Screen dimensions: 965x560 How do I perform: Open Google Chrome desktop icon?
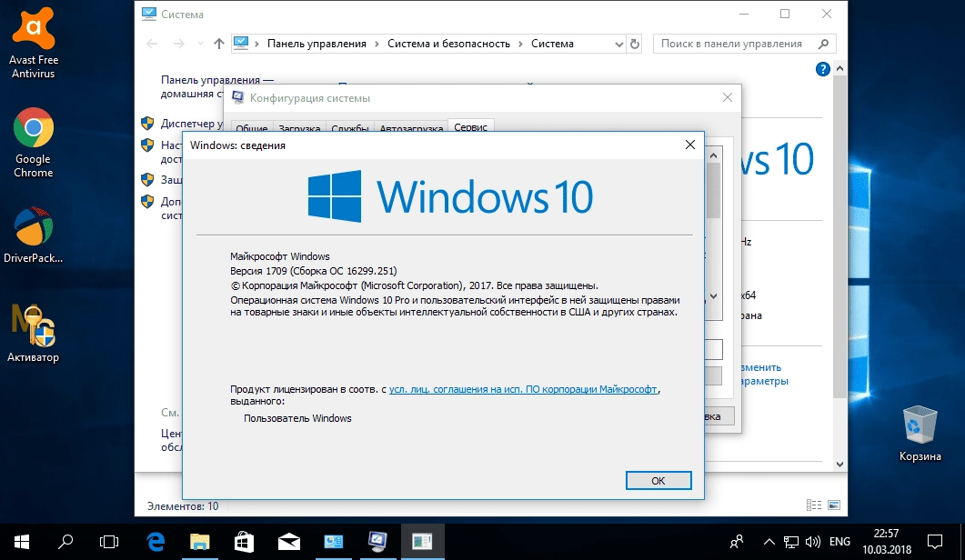[x=34, y=143]
